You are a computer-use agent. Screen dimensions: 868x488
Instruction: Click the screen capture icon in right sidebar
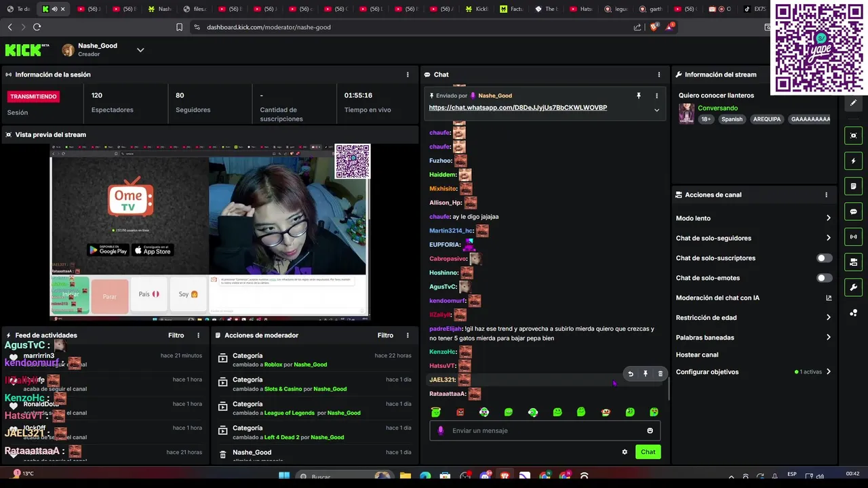[x=853, y=136]
